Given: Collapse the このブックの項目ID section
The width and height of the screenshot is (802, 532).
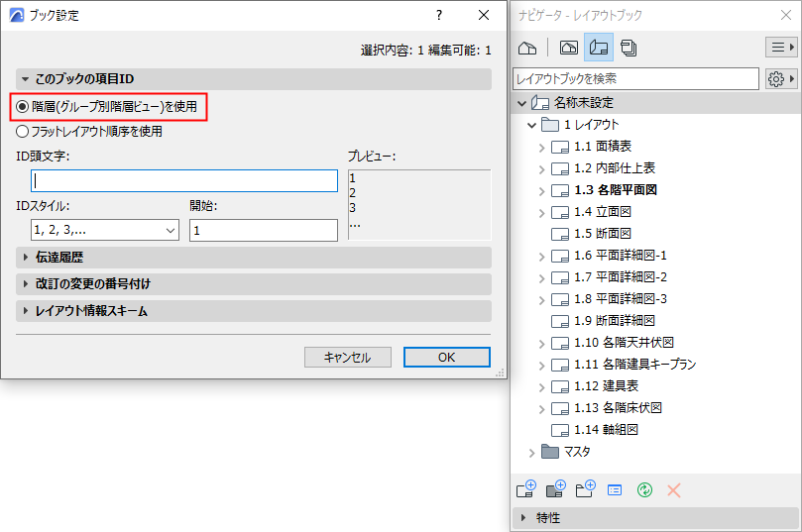Looking at the screenshot, I should pyautogui.click(x=25, y=79).
